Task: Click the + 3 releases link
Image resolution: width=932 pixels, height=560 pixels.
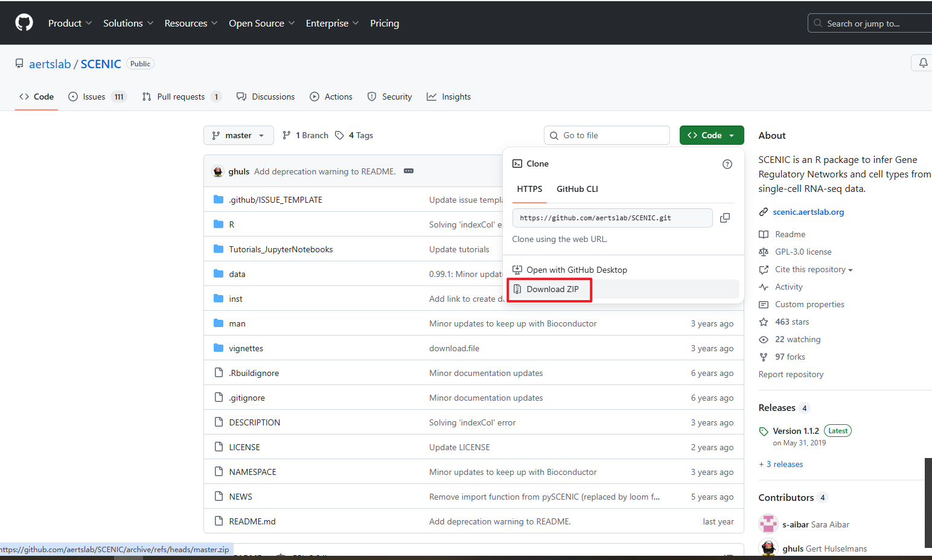Action: (781, 464)
